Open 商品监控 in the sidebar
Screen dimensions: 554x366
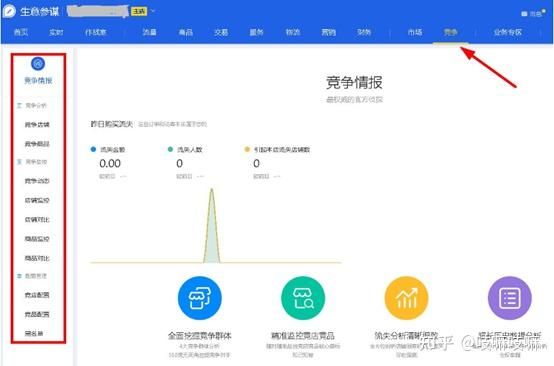tap(37, 239)
